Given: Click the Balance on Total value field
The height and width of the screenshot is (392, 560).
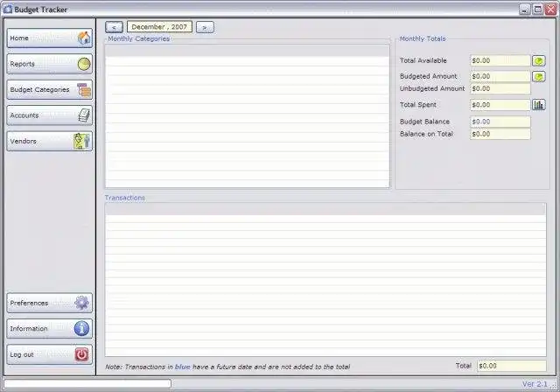Looking at the screenshot, I should pyautogui.click(x=500, y=134).
